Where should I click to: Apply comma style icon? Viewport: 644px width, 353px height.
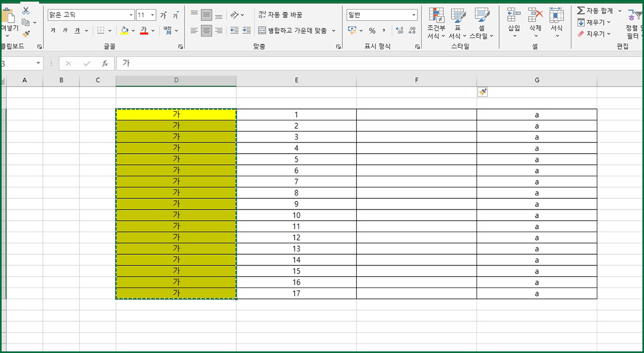point(384,31)
